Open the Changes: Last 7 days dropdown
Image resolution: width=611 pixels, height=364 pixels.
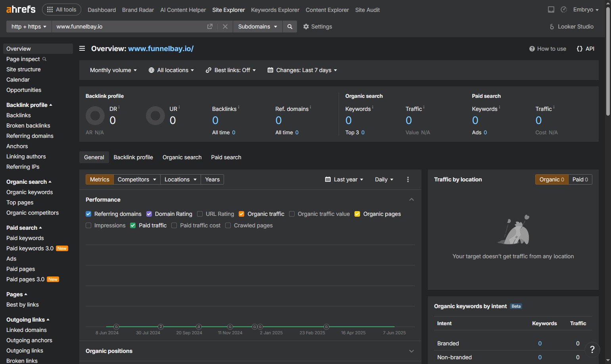pyautogui.click(x=303, y=70)
